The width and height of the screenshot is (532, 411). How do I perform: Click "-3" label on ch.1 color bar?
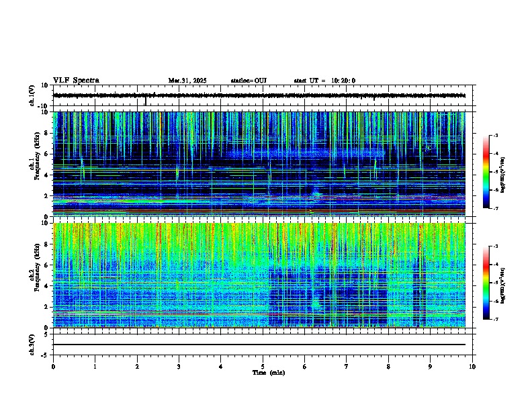pyautogui.click(x=495, y=135)
